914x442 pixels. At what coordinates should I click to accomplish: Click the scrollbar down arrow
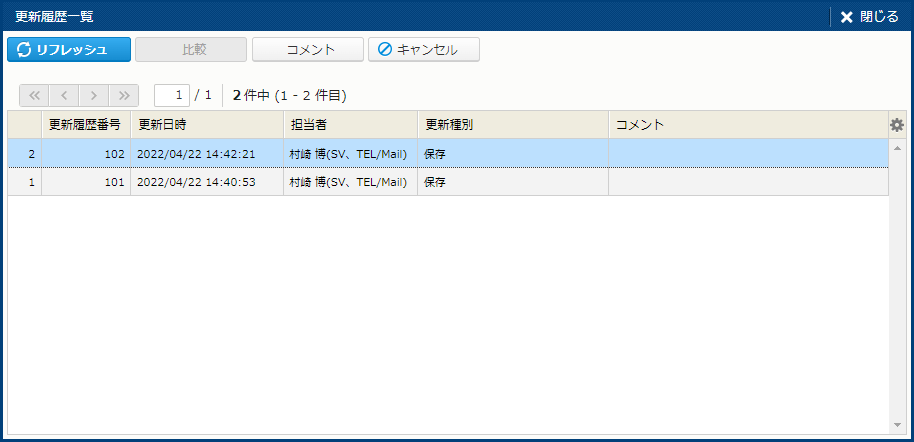897,426
